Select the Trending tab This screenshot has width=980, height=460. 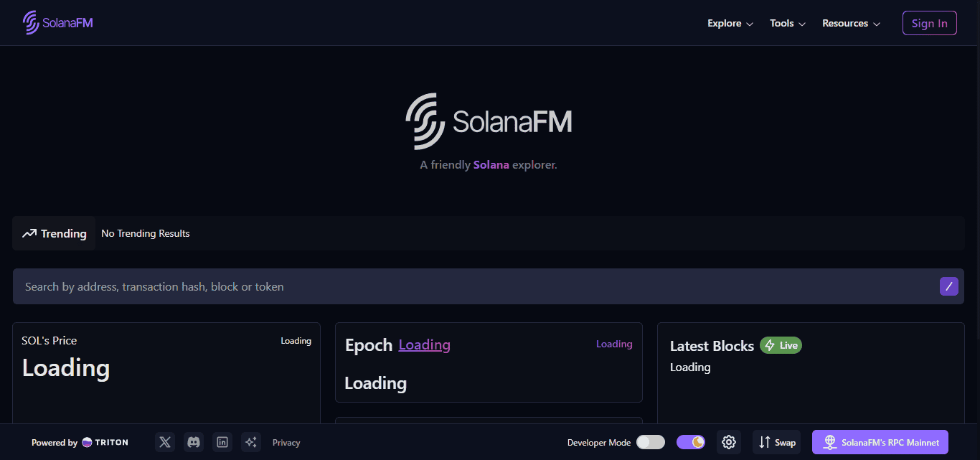coord(54,233)
